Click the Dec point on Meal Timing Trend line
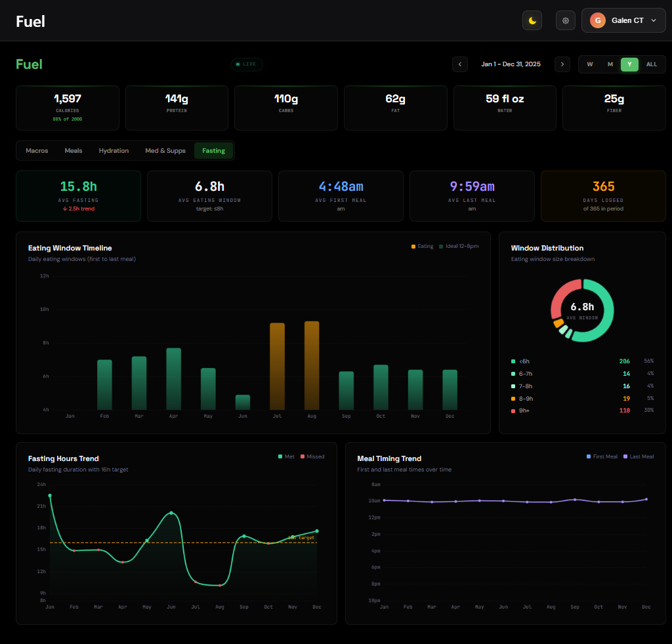This screenshot has width=672, height=644. [x=646, y=499]
